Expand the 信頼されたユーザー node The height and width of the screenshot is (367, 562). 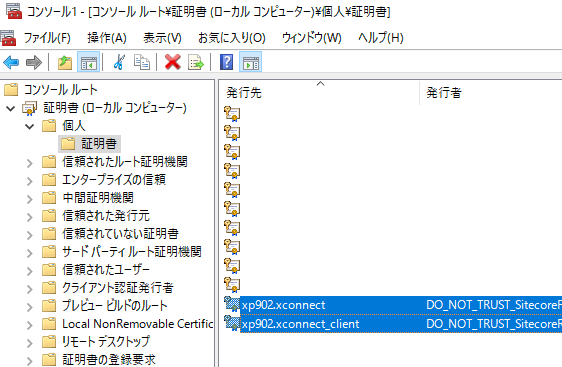30,271
